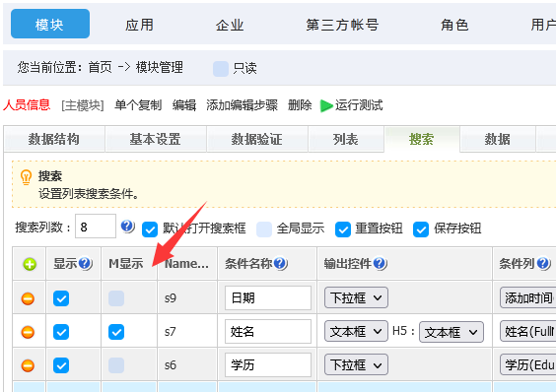Open first 文本框 dropdown in 姓名 row

point(356,331)
